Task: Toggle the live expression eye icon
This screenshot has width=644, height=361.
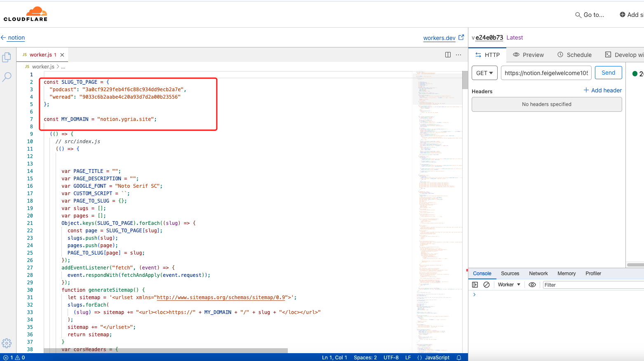Action: tap(532, 285)
